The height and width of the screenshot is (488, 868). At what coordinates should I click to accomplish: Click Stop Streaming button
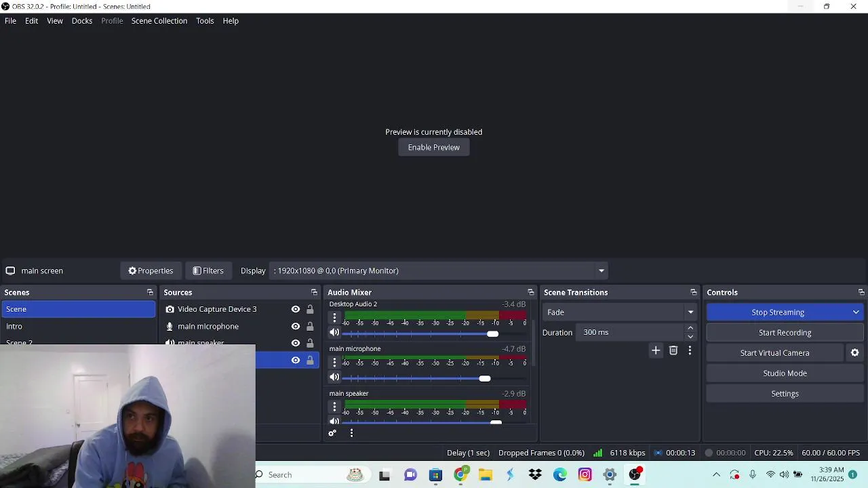(777, 312)
